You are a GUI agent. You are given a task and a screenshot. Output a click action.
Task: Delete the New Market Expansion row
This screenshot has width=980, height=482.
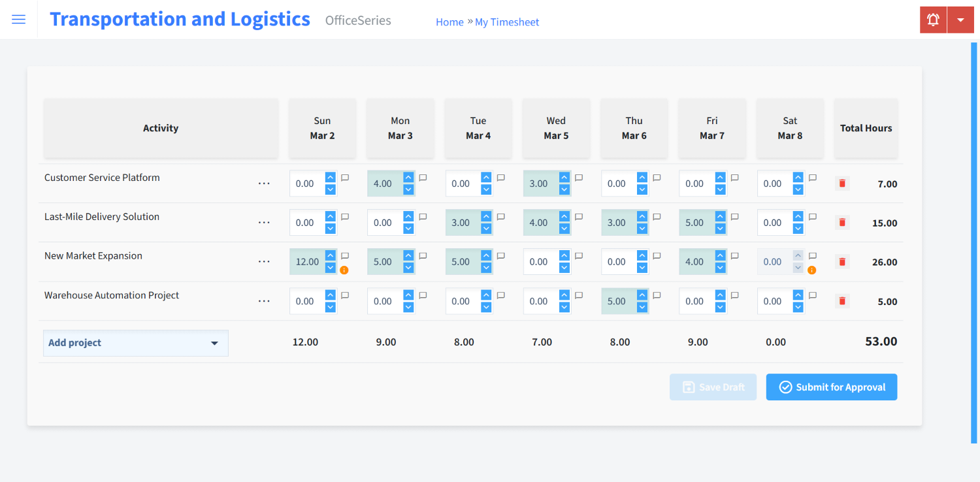tap(841, 261)
